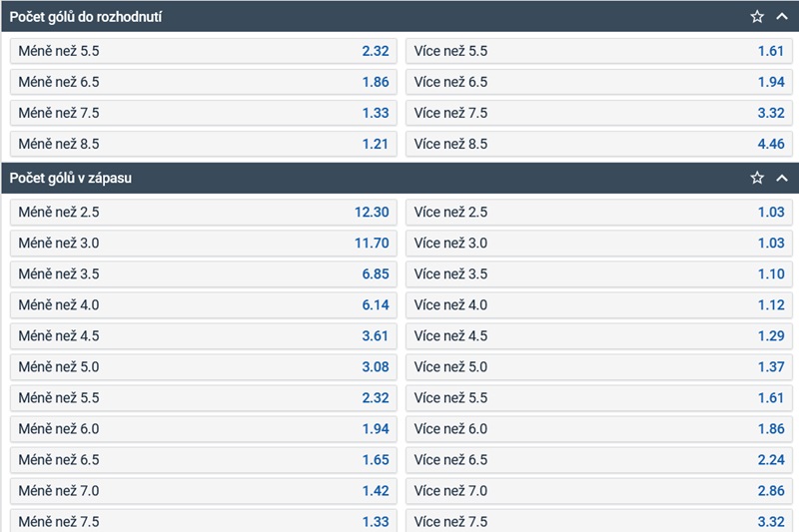Screen dimensions: 799x532
Task: Pick 'Méně než 3.5' at odds 6.85
Action: (204, 273)
